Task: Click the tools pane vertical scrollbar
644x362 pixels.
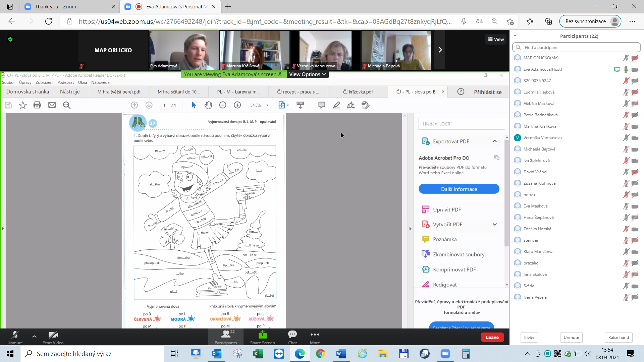Action: pyautogui.click(x=506, y=191)
